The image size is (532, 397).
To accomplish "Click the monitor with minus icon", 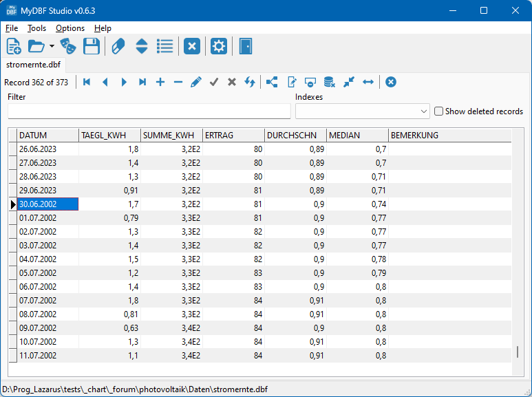I will coord(310,82).
